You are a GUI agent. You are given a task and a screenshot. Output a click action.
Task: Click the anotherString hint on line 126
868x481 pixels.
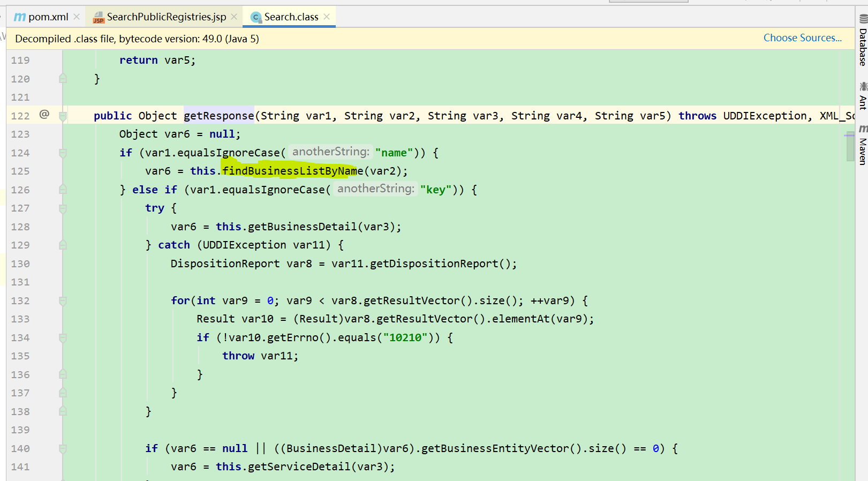click(376, 189)
